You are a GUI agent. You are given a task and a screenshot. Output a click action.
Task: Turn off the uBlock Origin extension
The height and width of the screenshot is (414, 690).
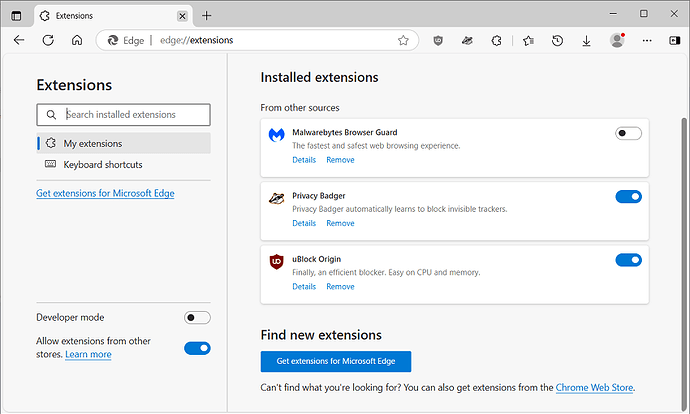(628, 260)
